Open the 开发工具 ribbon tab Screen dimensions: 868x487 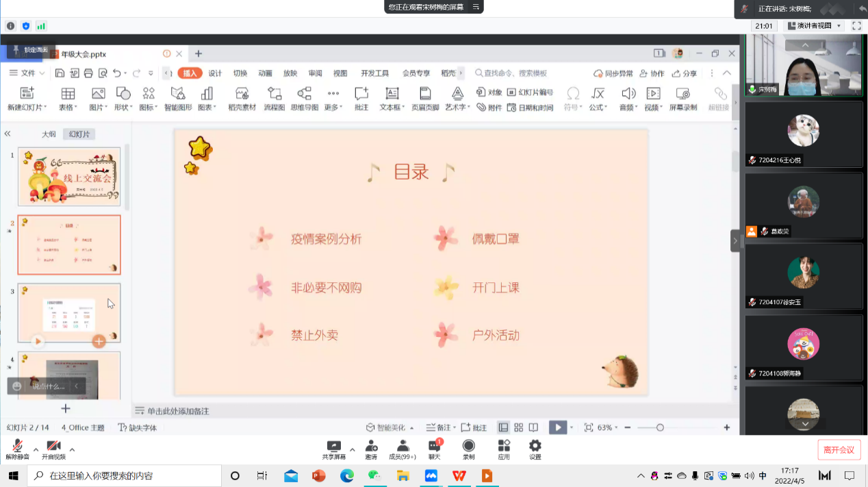click(375, 73)
